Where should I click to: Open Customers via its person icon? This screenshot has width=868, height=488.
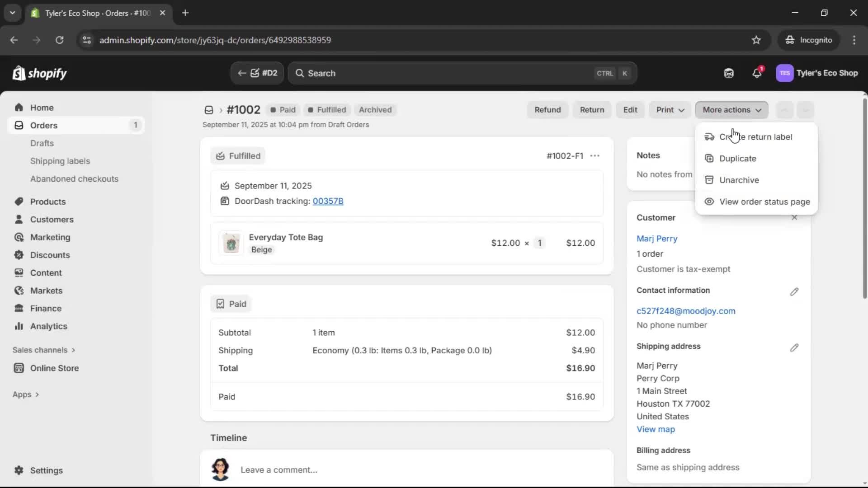pos(19,220)
